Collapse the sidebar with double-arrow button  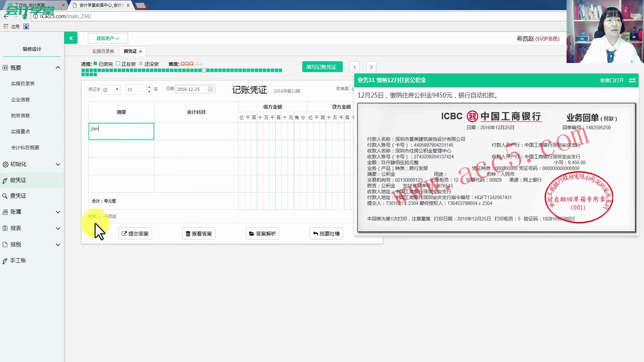[x=71, y=38]
